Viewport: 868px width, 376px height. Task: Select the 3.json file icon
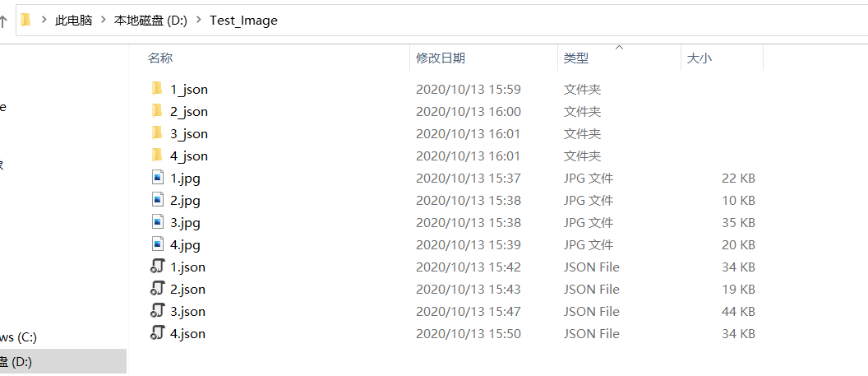click(x=158, y=311)
